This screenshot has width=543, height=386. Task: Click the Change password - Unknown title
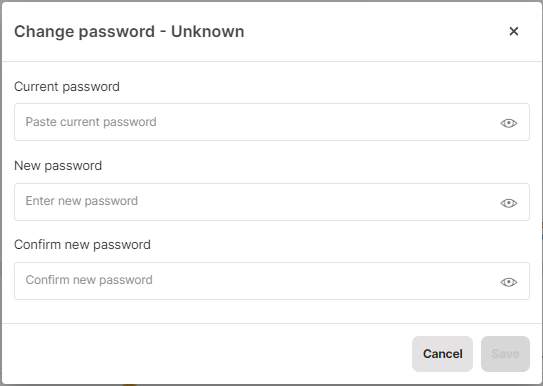129,32
